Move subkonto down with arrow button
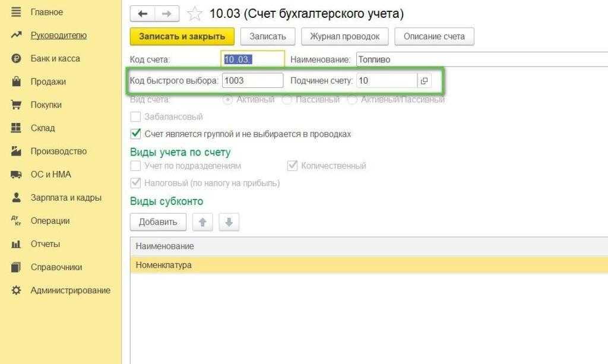This screenshot has width=608, height=364. pyautogui.click(x=229, y=223)
